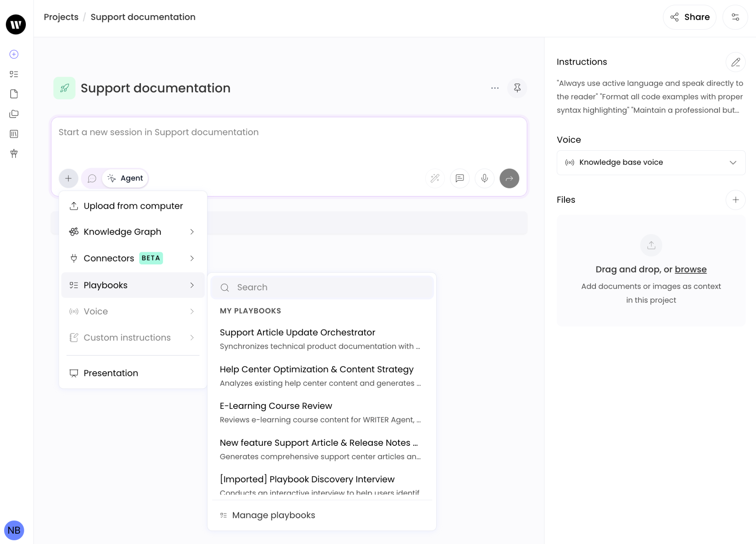The width and height of the screenshot is (756, 544).
Task: Click the send arrow button
Action: coord(509,178)
